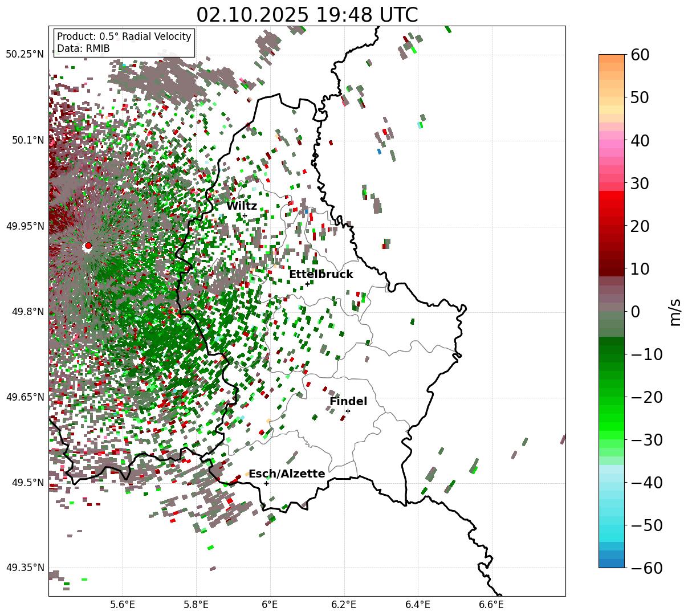Click the 49.5°N latitude label

[27, 483]
